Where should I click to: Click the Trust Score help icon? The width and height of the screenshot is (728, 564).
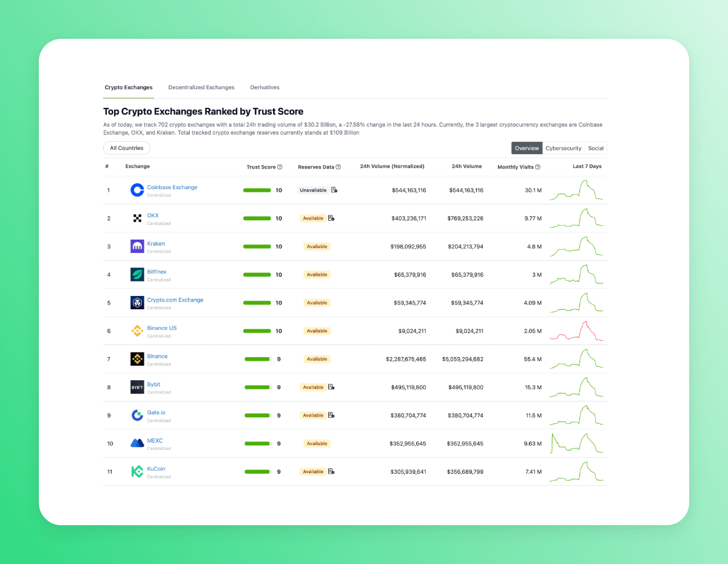tap(280, 167)
